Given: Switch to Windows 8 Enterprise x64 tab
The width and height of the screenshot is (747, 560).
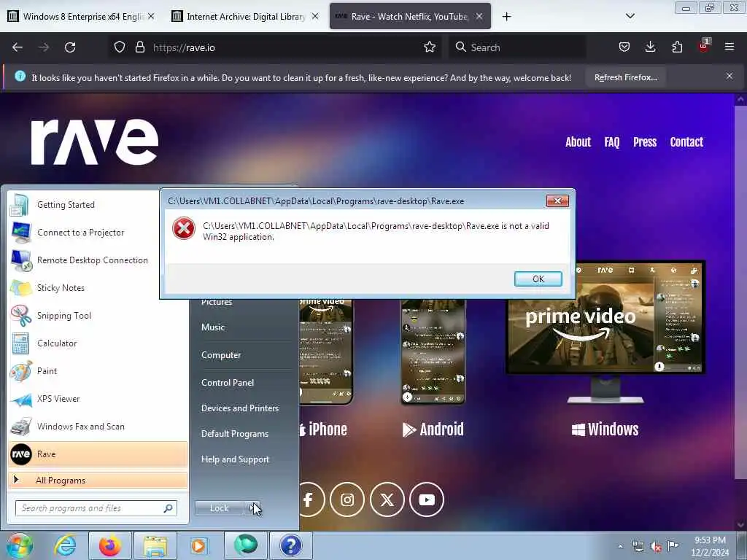Looking at the screenshot, I should [82, 17].
